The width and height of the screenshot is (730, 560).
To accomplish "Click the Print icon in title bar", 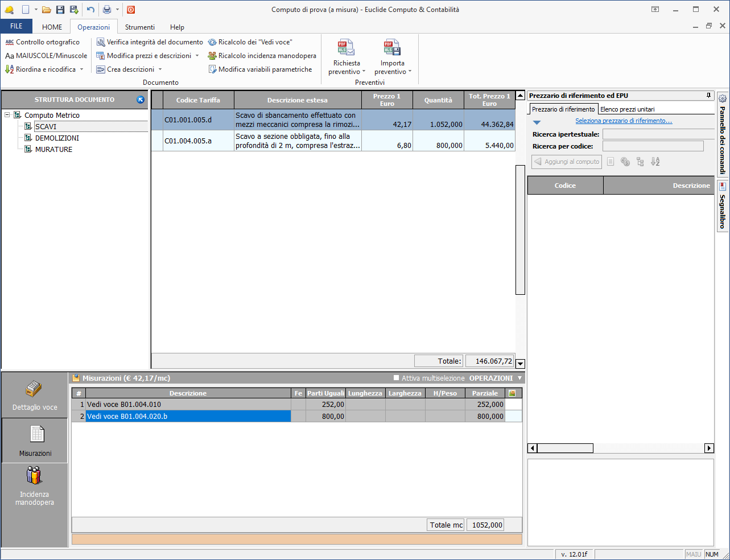I will (x=106, y=10).
